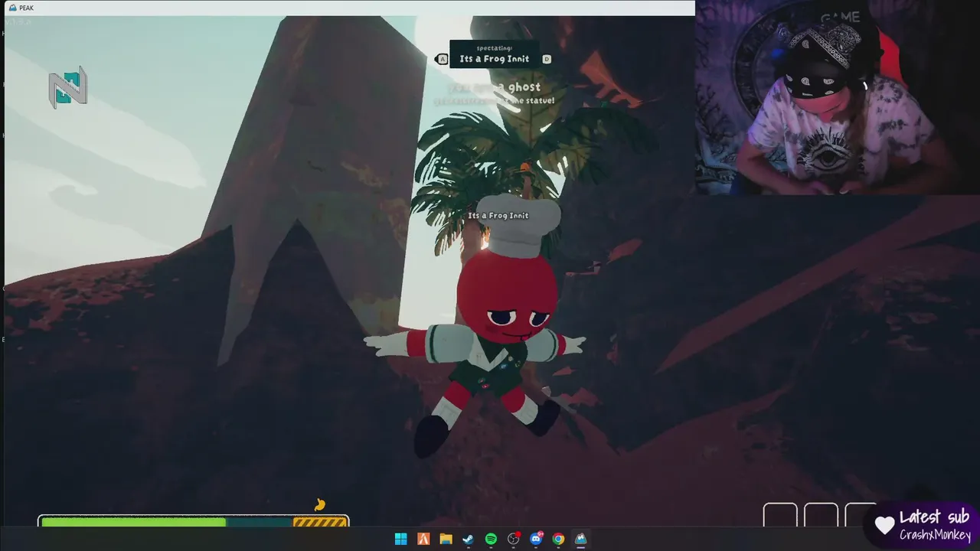Click the PEAK window title icon
Viewport: 980px width, 551px height.
click(x=13, y=8)
